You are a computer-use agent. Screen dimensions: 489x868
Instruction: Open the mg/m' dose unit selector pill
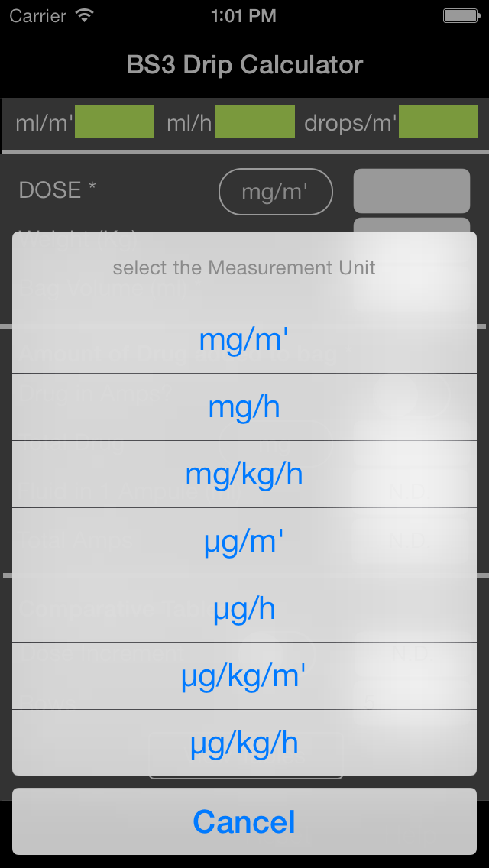276,192
